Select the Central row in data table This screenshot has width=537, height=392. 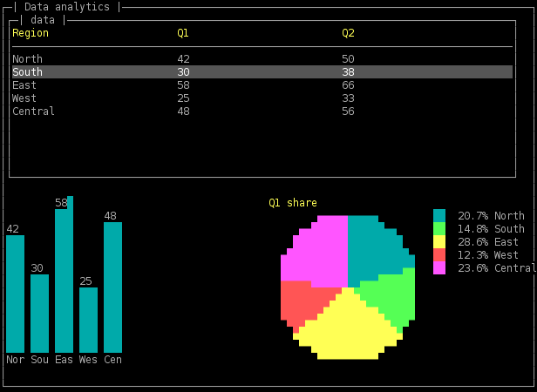point(262,112)
